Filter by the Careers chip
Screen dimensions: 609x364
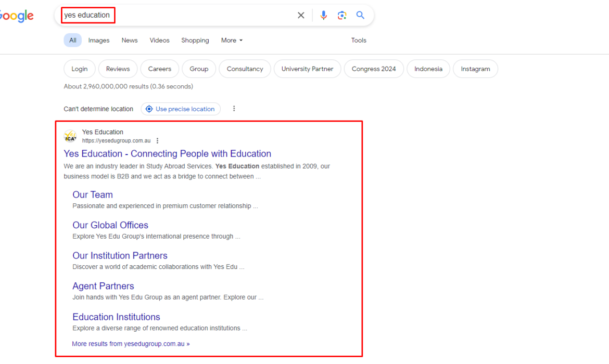click(x=160, y=69)
